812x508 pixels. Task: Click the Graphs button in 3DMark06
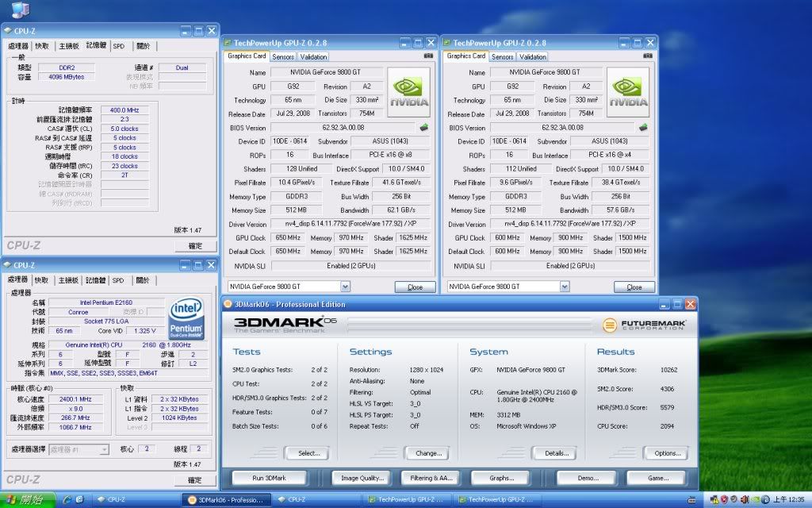click(x=501, y=478)
